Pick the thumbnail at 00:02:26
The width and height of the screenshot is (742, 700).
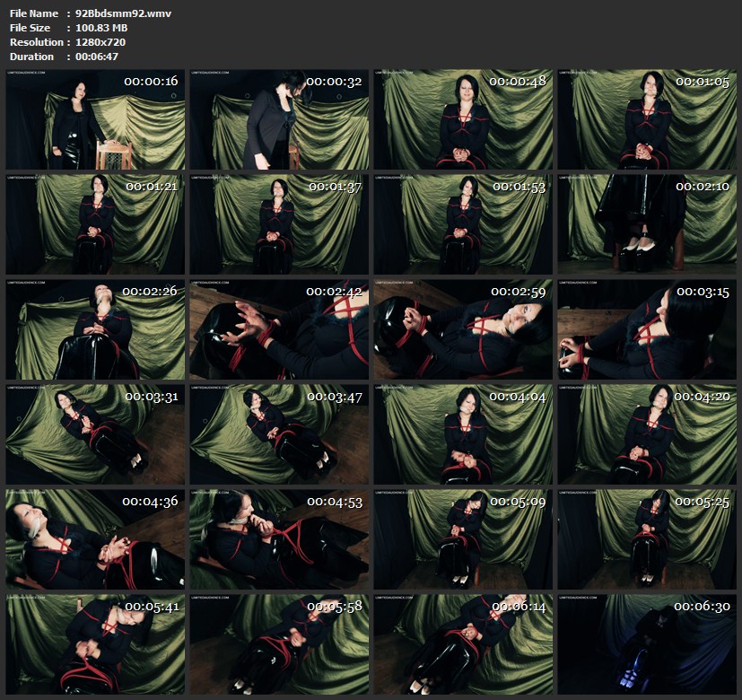95,329
